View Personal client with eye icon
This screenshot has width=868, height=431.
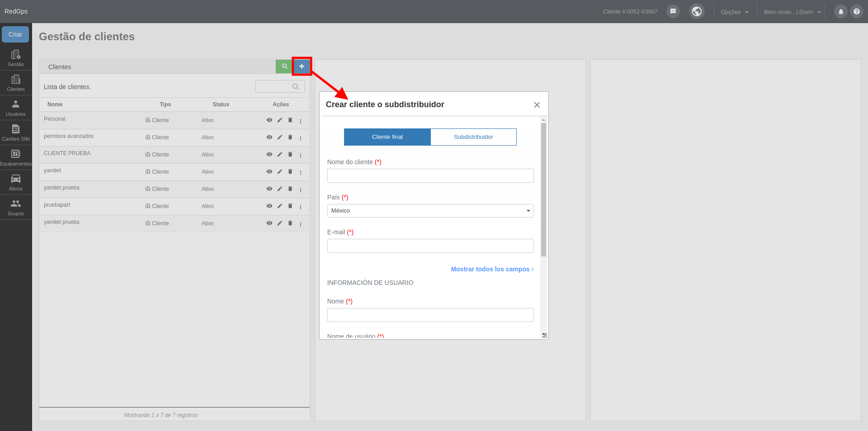[269, 120]
